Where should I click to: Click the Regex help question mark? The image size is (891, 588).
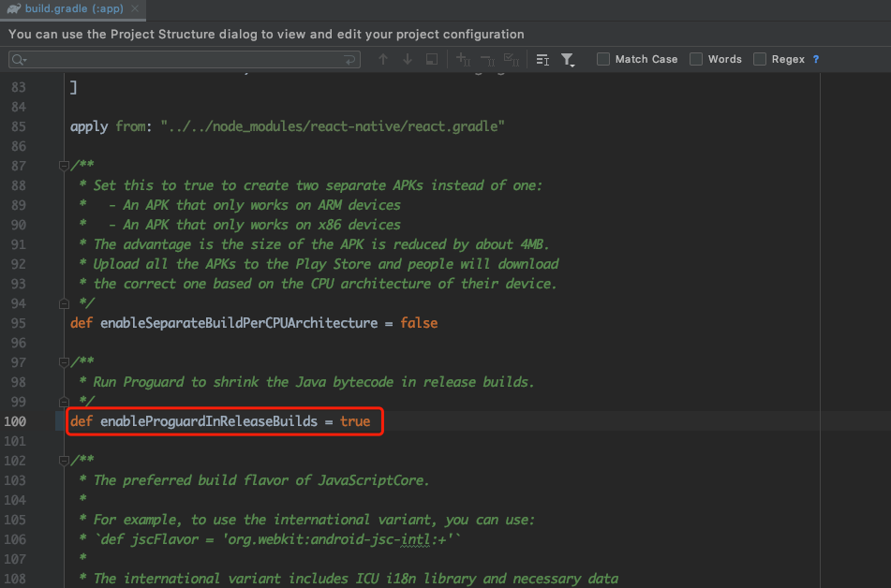point(816,59)
